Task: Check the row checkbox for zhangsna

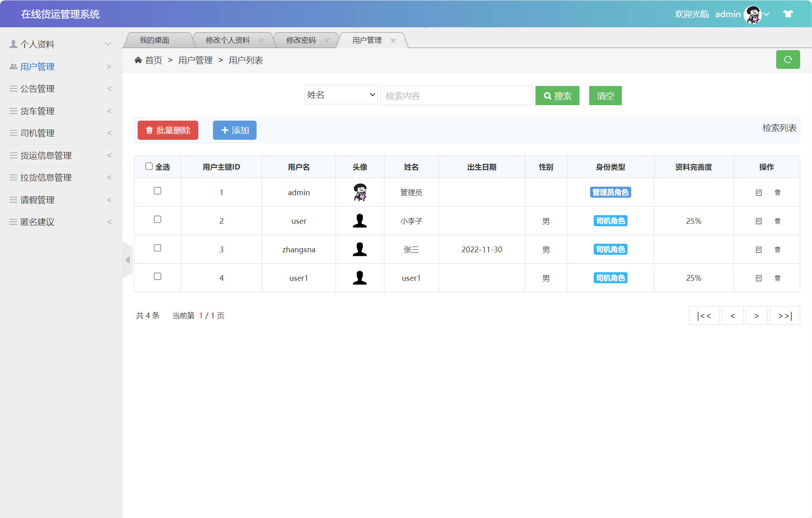Action: [158, 248]
